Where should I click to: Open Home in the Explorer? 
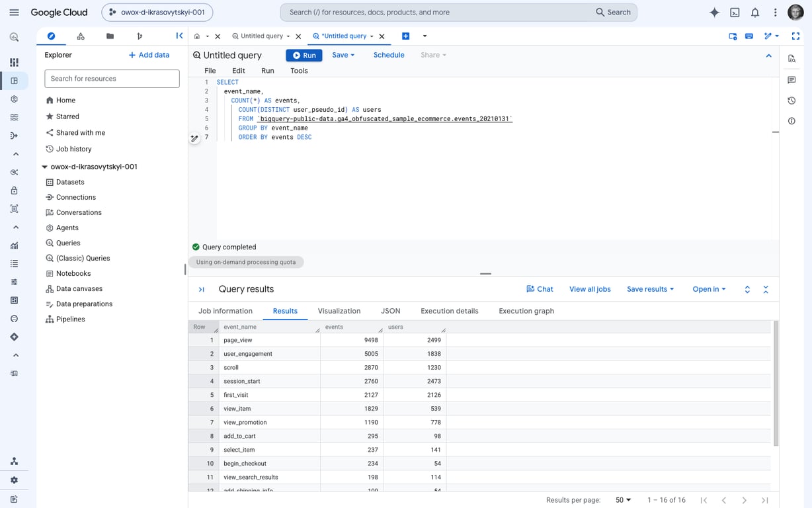pos(60,101)
